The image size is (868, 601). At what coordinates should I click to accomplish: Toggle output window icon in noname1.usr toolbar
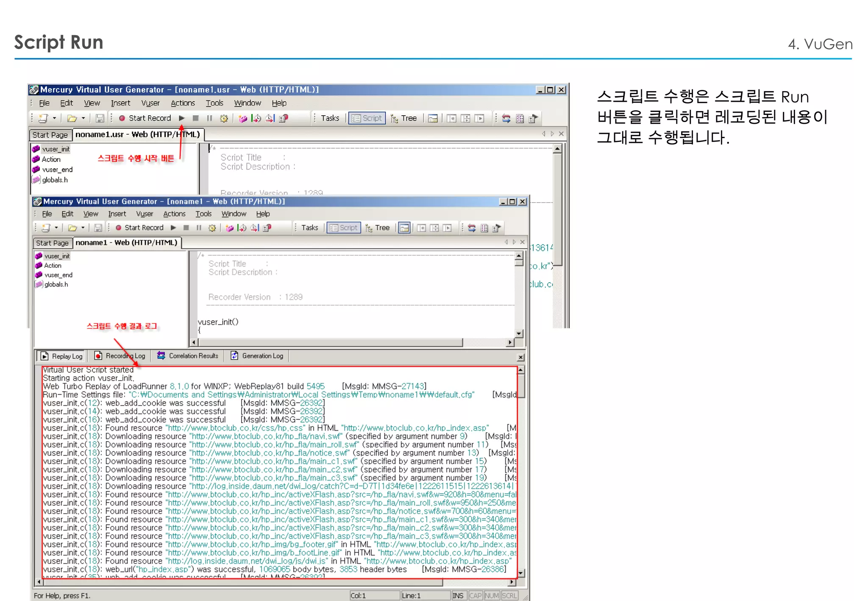pyautogui.click(x=433, y=118)
